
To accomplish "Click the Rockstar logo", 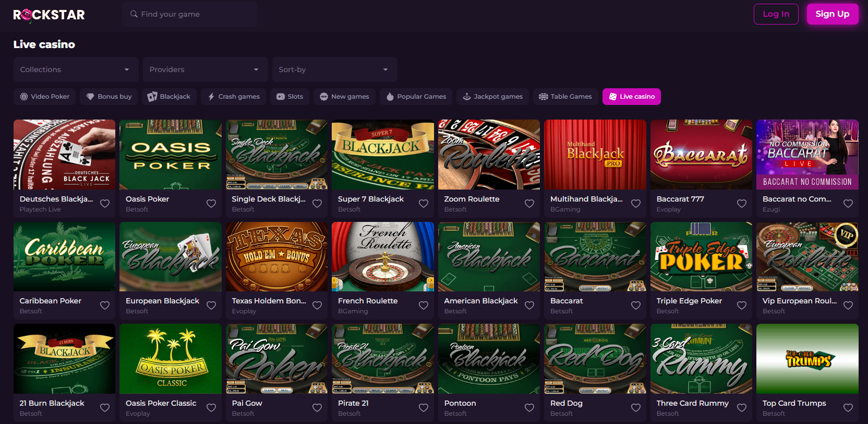I will pyautogui.click(x=49, y=15).
